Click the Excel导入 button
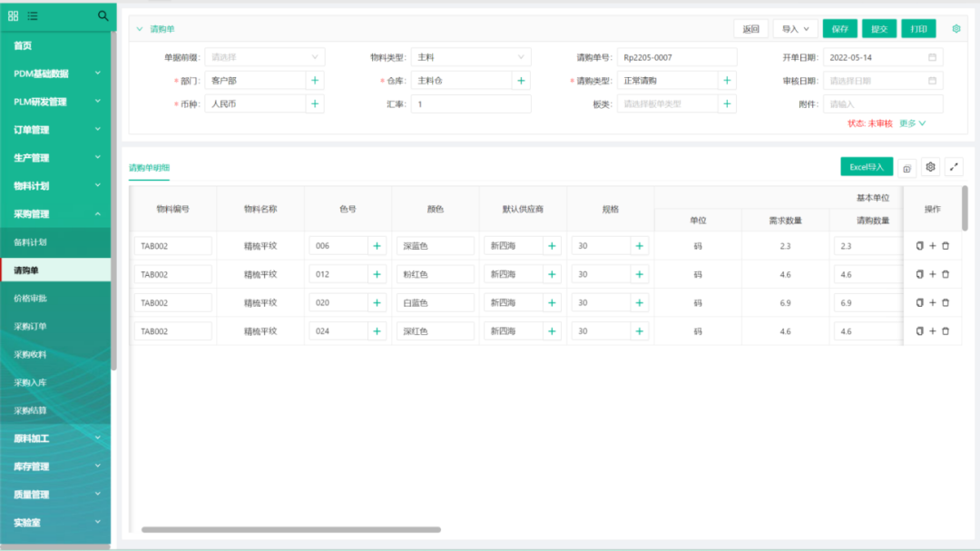980x551 pixels. click(866, 167)
